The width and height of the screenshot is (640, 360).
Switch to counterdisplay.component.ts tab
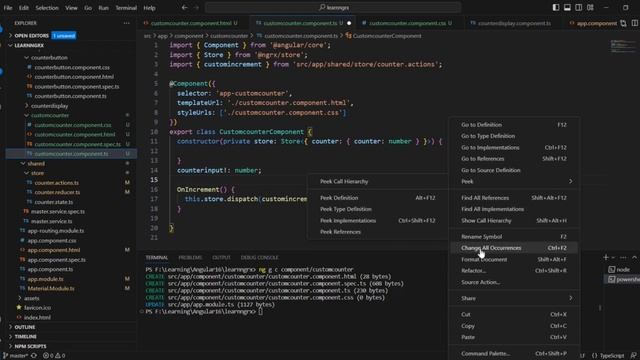click(514, 23)
